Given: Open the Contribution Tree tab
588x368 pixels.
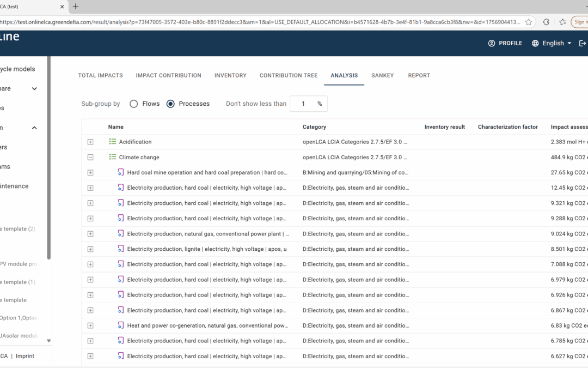Looking at the screenshot, I should (x=288, y=75).
